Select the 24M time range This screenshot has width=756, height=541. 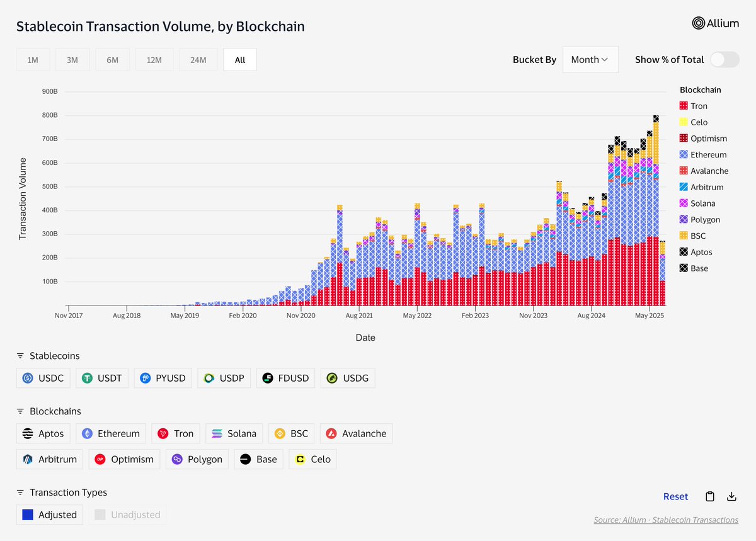pos(198,60)
